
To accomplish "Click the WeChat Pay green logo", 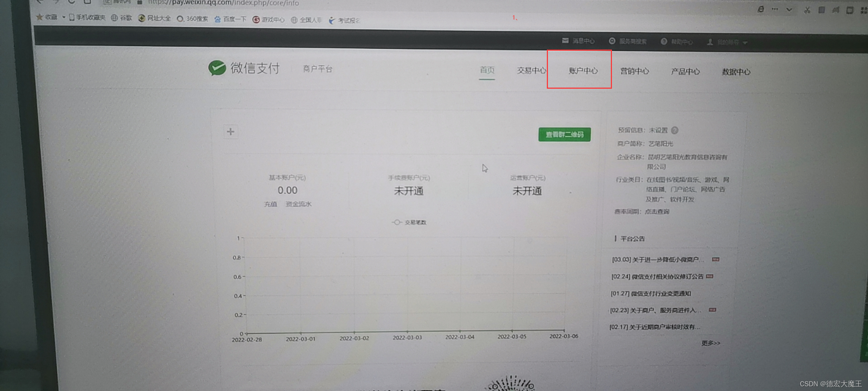I will [217, 68].
